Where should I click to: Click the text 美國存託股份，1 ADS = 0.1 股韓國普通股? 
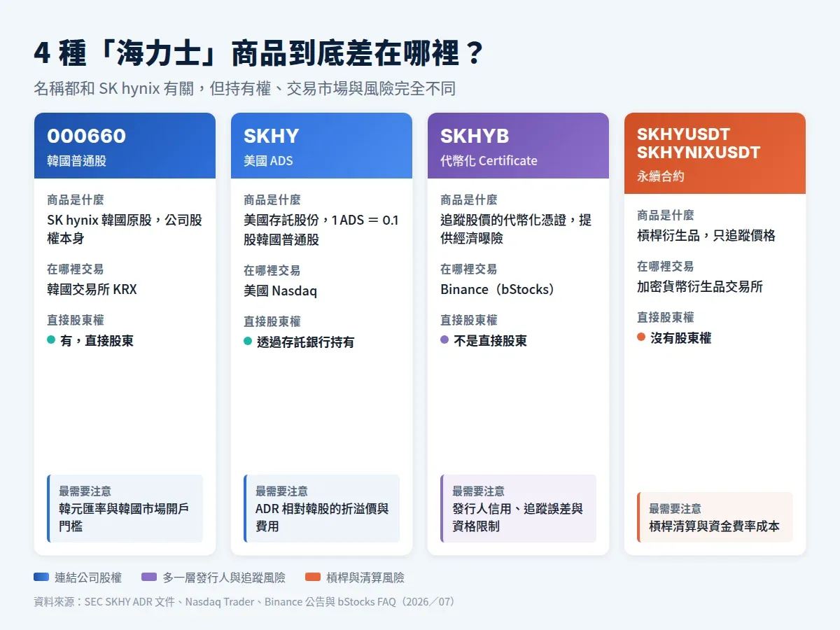pyautogui.click(x=321, y=230)
